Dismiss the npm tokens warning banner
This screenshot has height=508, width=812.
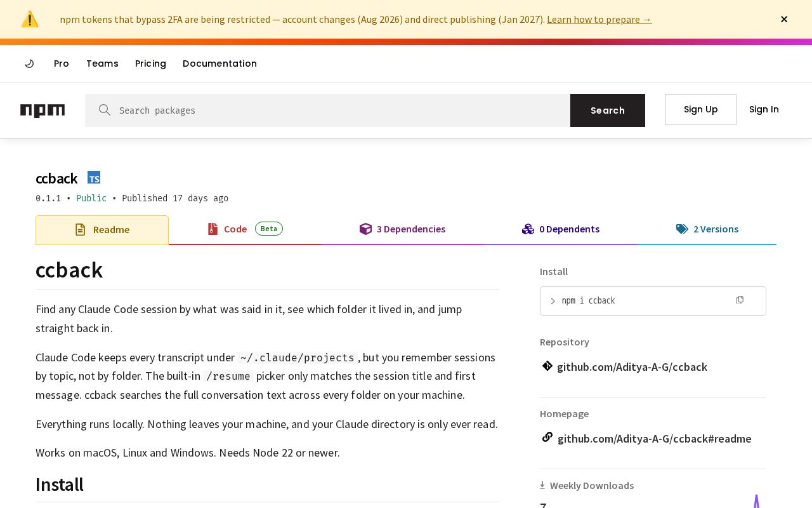(x=784, y=19)
